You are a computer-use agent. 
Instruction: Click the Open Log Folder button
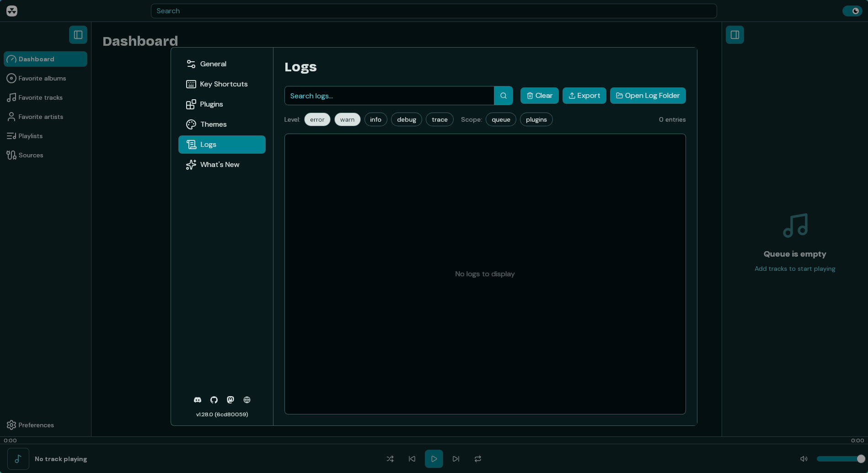(647, 95)
